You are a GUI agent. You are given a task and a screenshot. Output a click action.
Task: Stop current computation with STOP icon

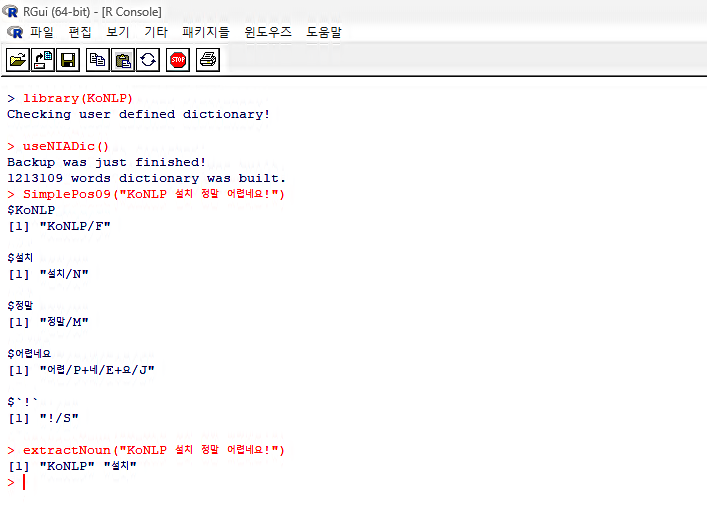178,60
